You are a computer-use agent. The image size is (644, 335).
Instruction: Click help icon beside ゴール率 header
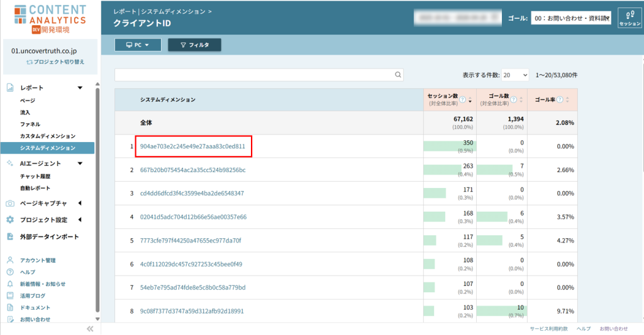[561, 99]
